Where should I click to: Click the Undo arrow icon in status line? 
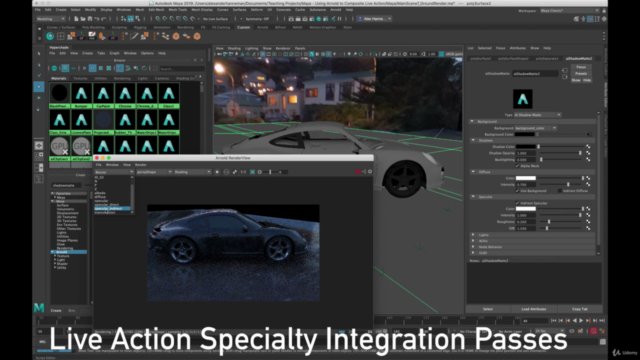point(97,19)
